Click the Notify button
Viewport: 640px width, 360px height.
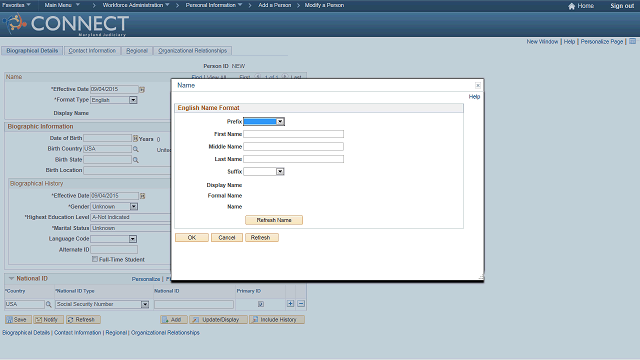[48, 320]
